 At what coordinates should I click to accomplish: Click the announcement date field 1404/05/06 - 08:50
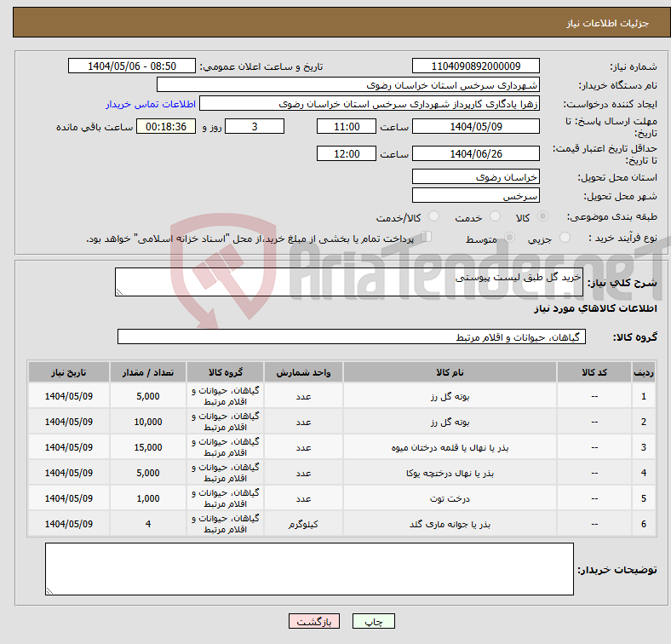[132, 66]
